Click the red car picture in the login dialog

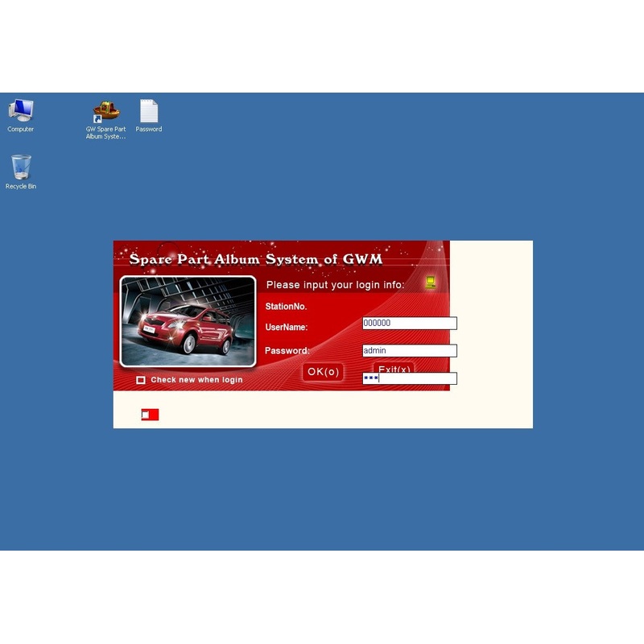[188, 321]
